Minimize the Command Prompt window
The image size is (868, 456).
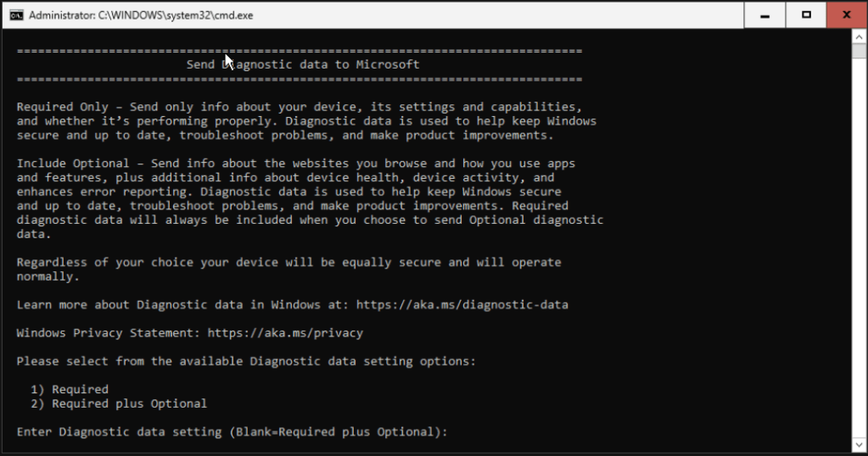765,15
